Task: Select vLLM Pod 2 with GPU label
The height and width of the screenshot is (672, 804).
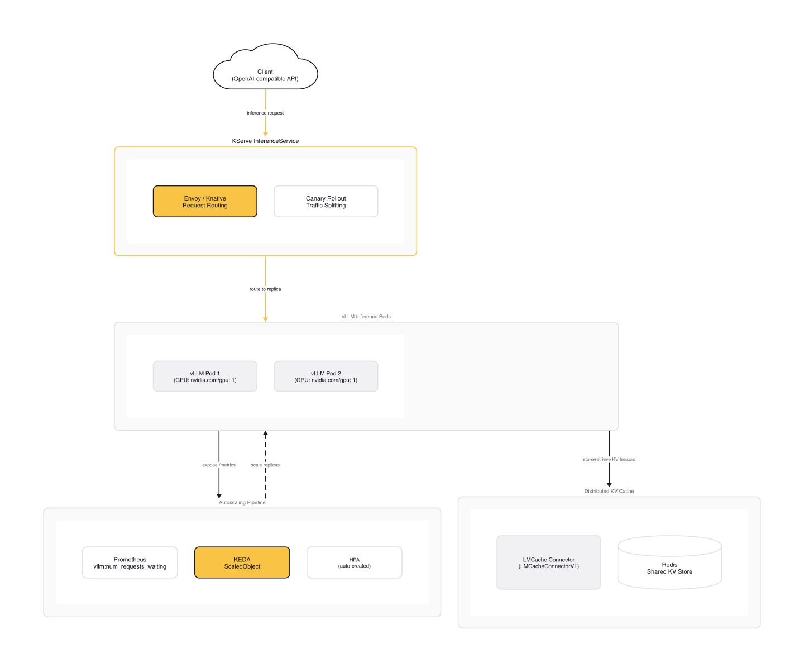Action: pyautogui.click(x=326, y=376)
